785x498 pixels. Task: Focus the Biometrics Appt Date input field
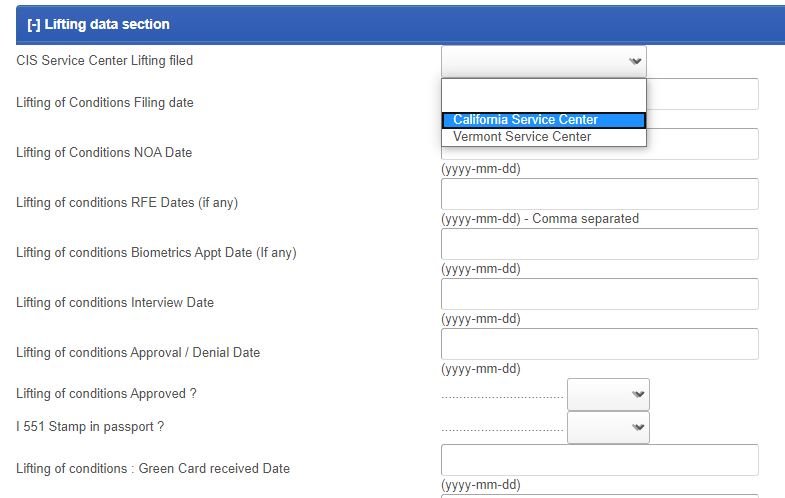[600, 244]
